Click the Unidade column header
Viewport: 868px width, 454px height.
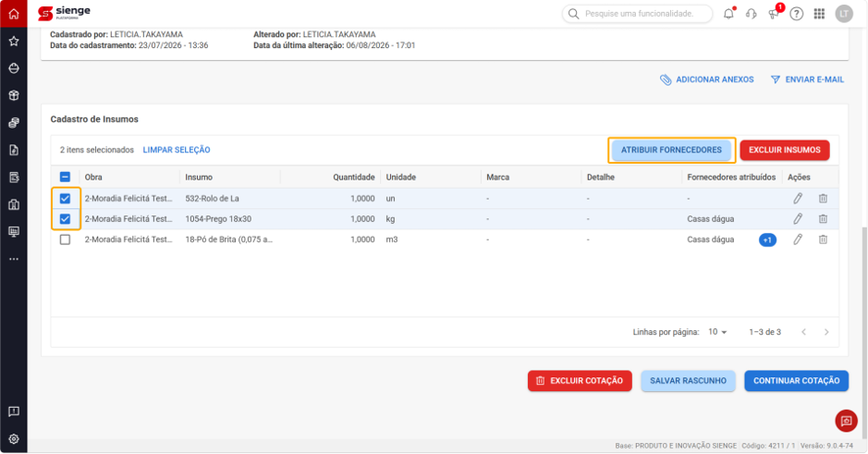pos(401,178)
